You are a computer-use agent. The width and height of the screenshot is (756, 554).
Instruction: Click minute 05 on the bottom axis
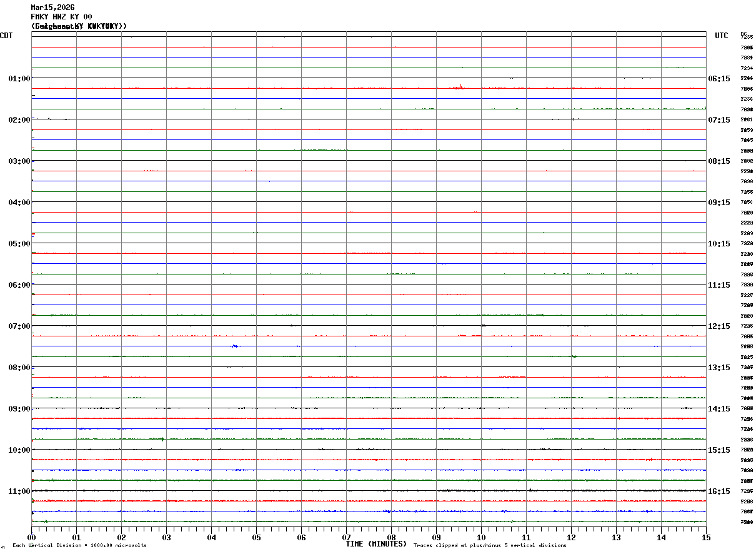(x=256, y=537)
